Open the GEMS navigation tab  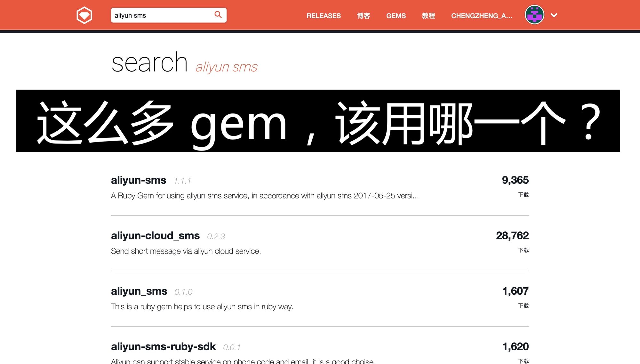[396, 16]
